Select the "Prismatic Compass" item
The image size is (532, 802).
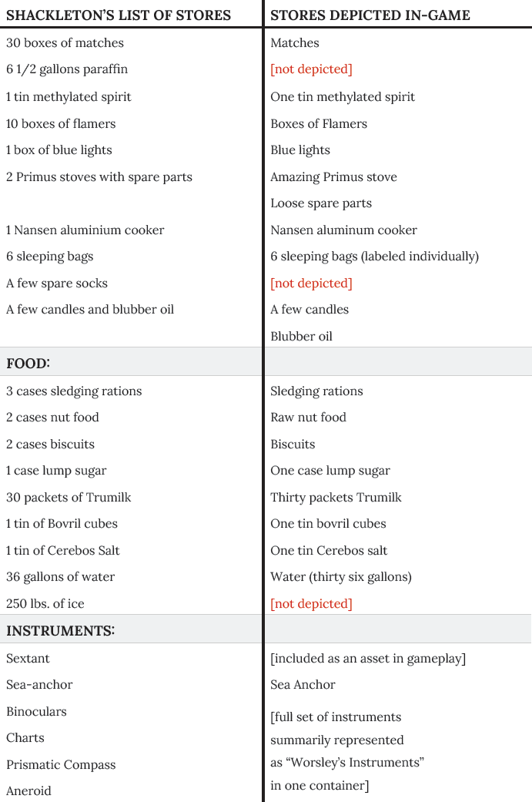tap(61, 765)
